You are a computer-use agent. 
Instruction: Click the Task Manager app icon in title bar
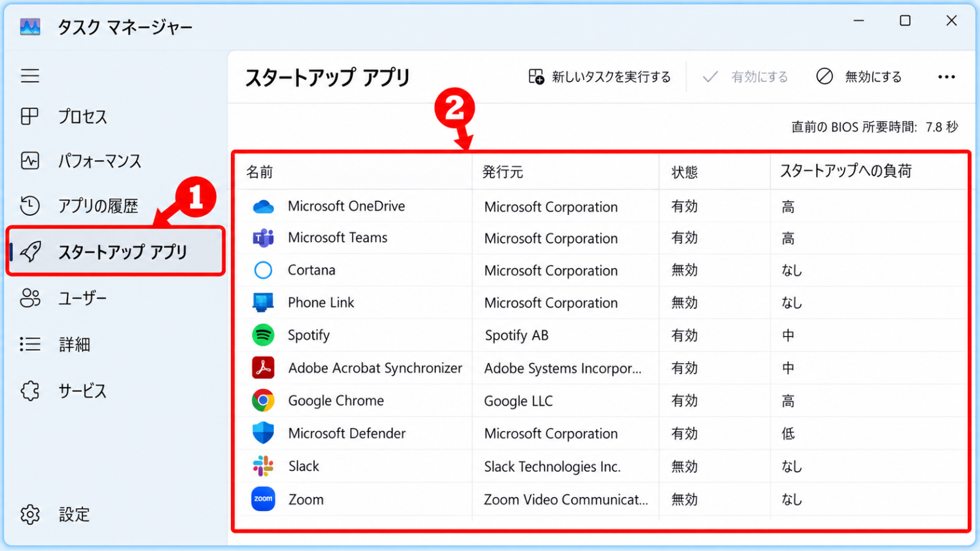[x=30, y=26]
